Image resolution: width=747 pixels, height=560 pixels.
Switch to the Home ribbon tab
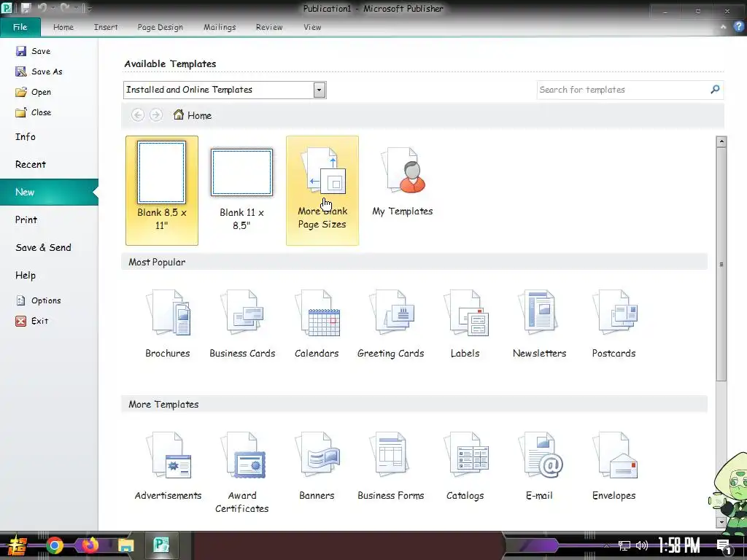coord(63,27)
